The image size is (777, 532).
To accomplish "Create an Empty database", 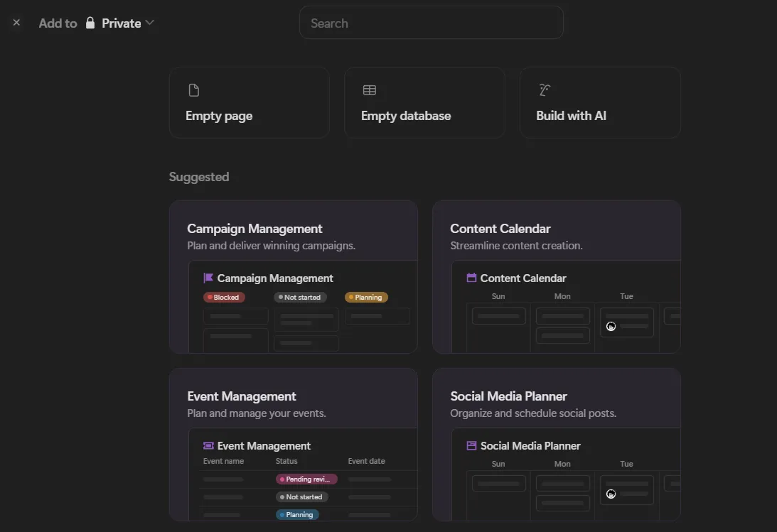I will [x=406, y=116].
